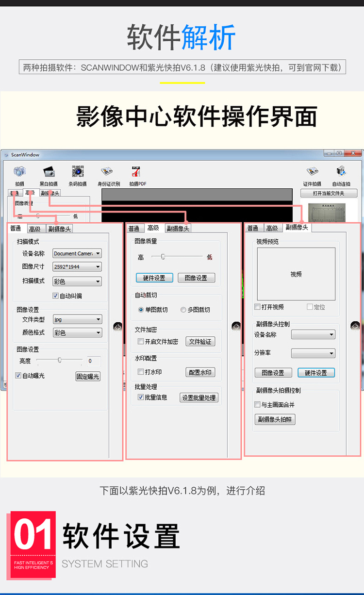Open the Document Camera 设备名称 dropdown
This screenshot has width=364, height=595.
pos(77,253)
